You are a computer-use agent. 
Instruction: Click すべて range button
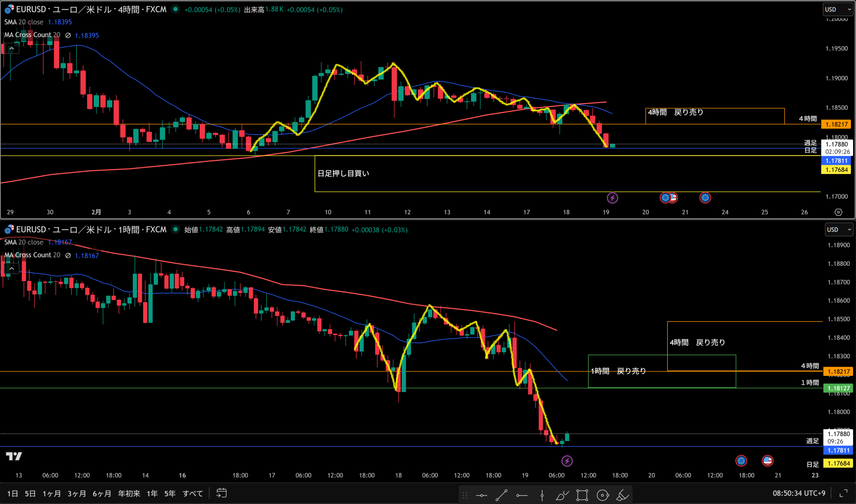pyautogui.click(x=192, y=493)
